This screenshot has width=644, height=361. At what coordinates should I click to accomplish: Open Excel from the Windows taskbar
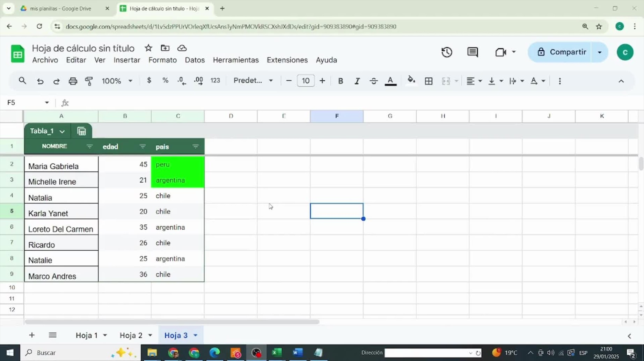coord(277,353)
